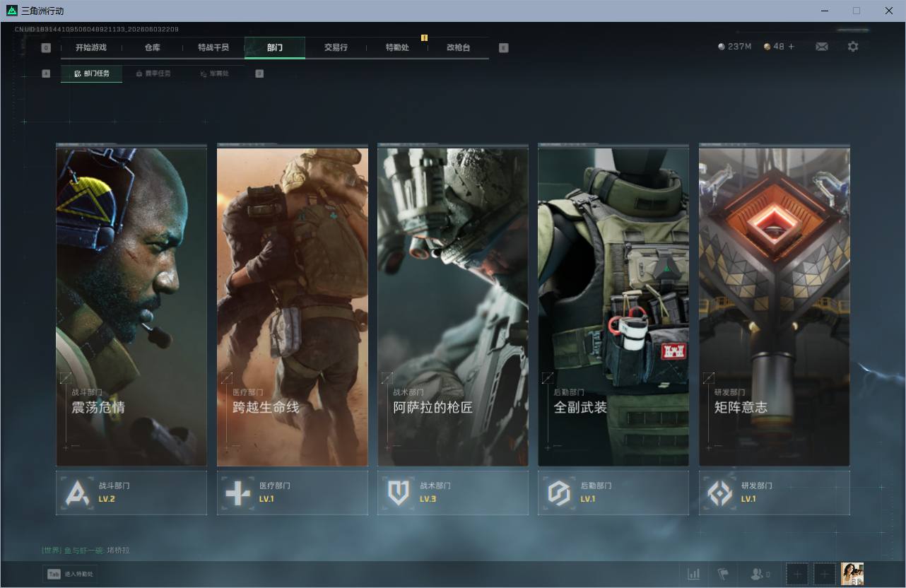906x588 pixels.
Task: Open the 阿萨拉的枪匠 tactical department card
Action: [453, 305]
